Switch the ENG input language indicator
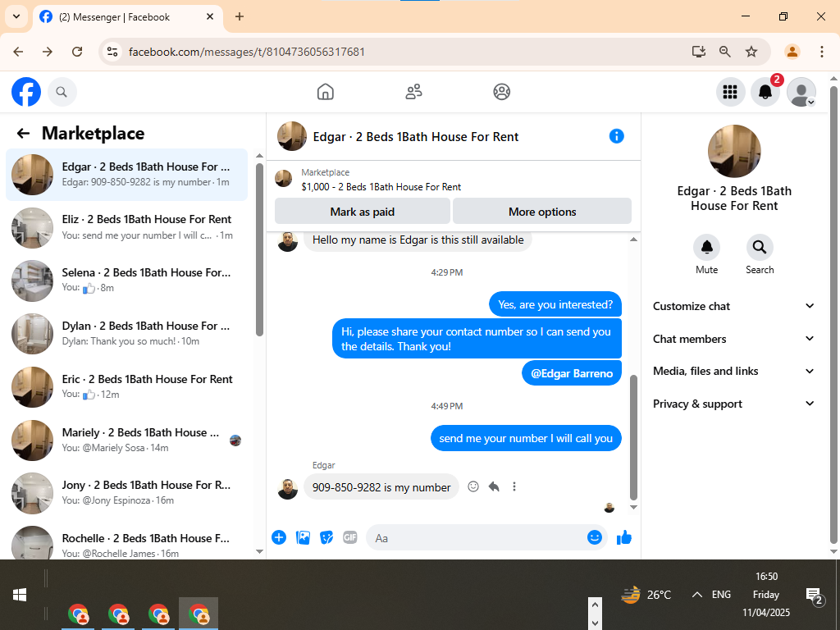 click(x=721, y=594)
